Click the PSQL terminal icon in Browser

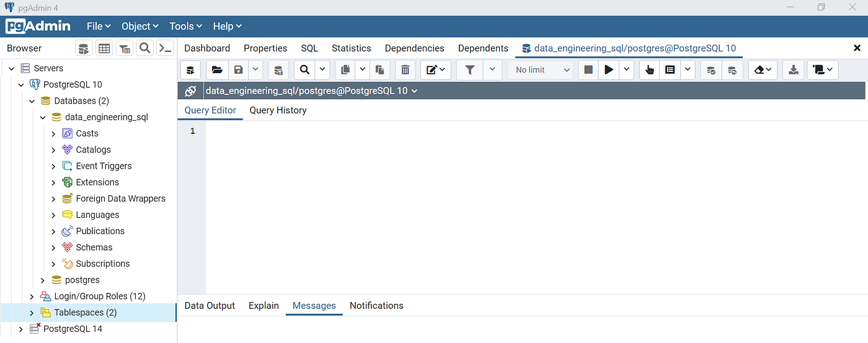(x=165, y=48)
